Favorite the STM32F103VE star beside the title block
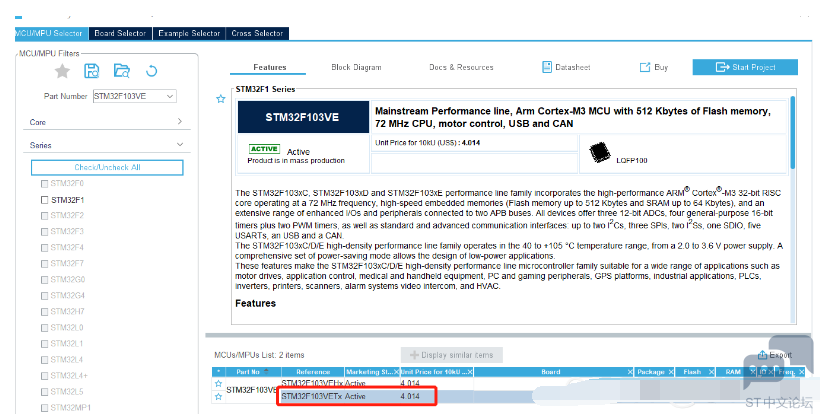Viewport: 822px width, 418px height. [221, 99]
